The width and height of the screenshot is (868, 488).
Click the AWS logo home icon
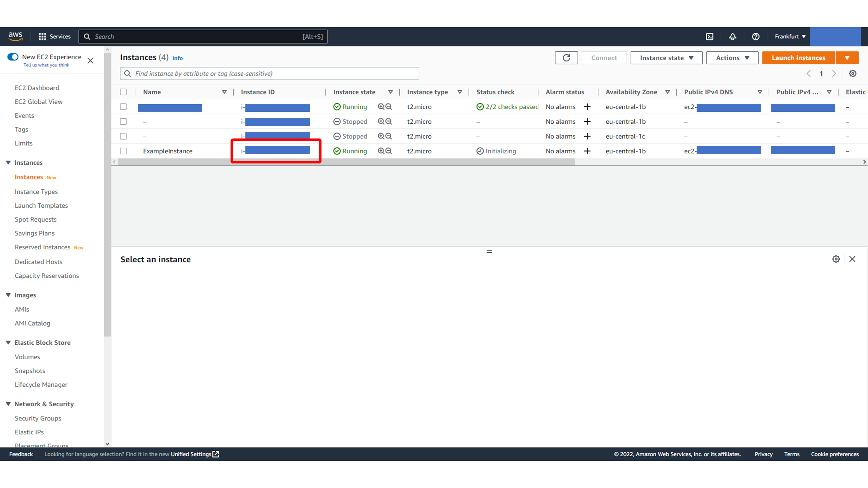(15, 36)
